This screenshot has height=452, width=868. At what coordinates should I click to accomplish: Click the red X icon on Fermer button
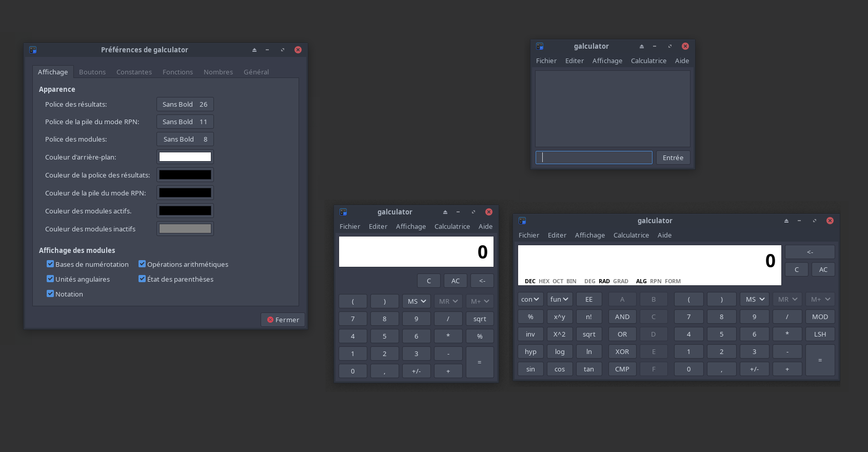pyautogui.click(x=270, y=320)
